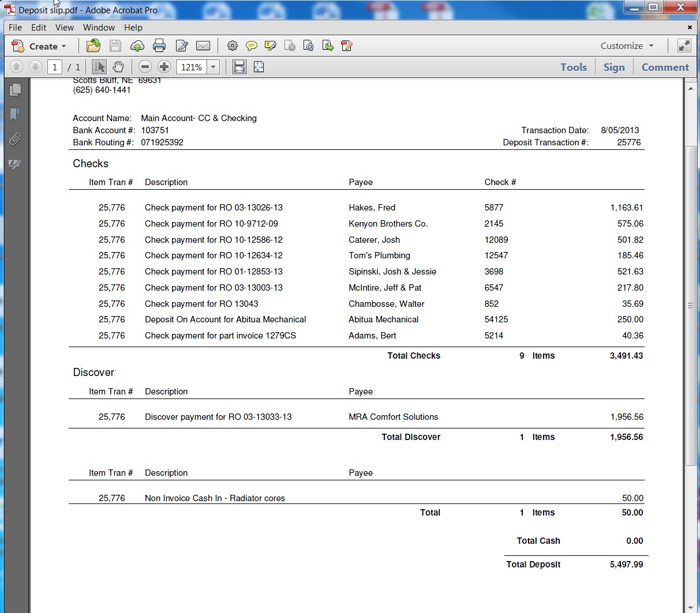Open the Comment pane

pyautogui.click(x=665, y=67)
